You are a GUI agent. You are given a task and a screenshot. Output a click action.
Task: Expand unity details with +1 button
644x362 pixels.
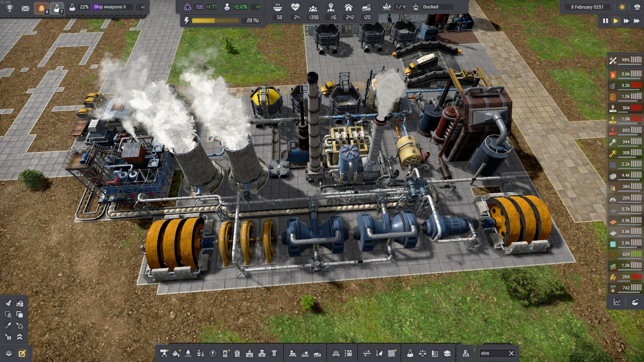pyautogui.click(x=258, y=7)
